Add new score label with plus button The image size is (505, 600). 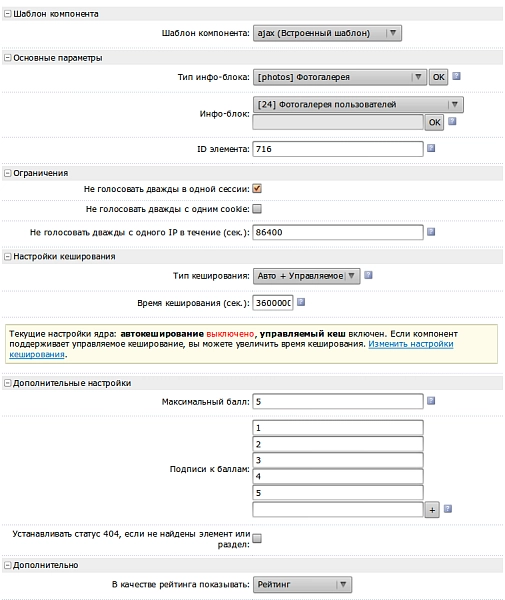(x=432, y=510)
